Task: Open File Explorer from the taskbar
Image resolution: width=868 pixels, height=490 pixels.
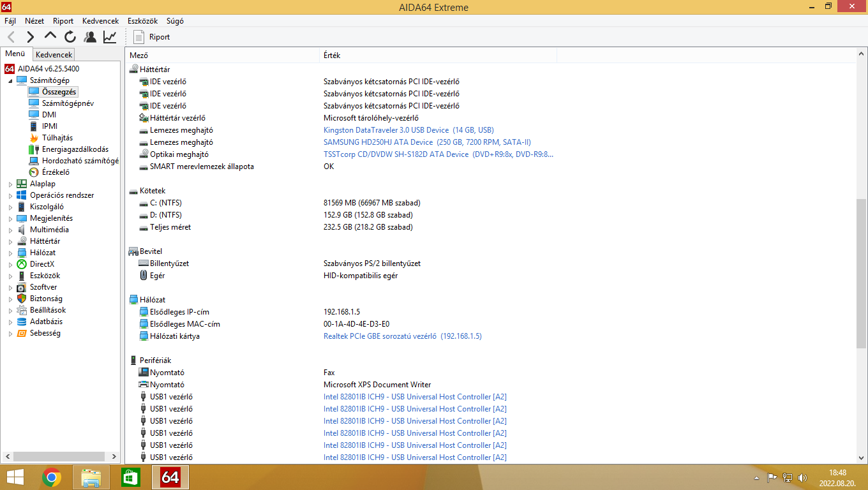Action: 91,477
